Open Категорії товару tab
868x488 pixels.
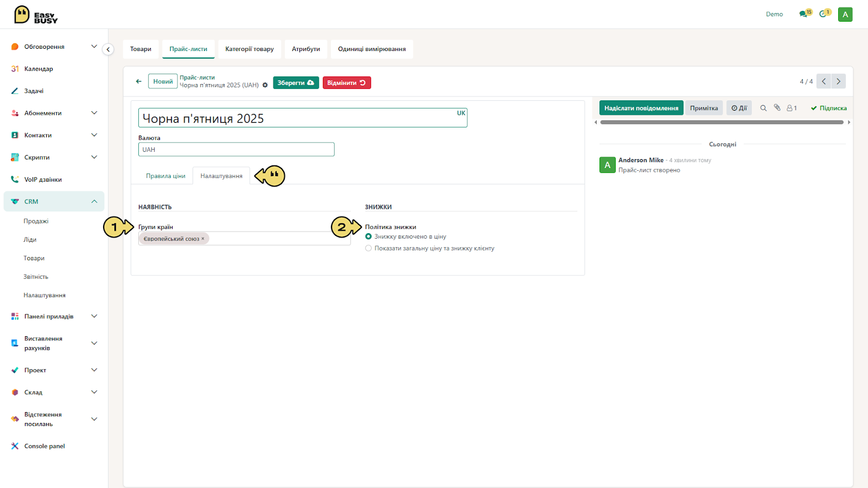coord(250,49)
